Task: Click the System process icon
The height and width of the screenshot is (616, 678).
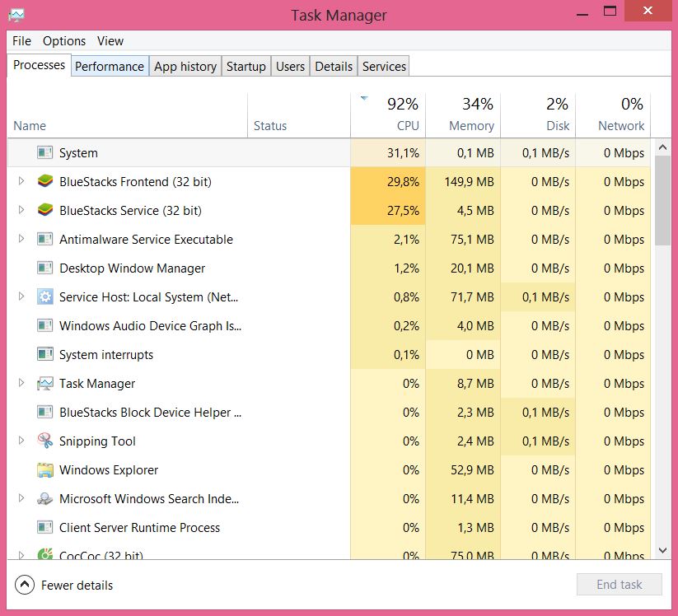Action: (45, 152)
